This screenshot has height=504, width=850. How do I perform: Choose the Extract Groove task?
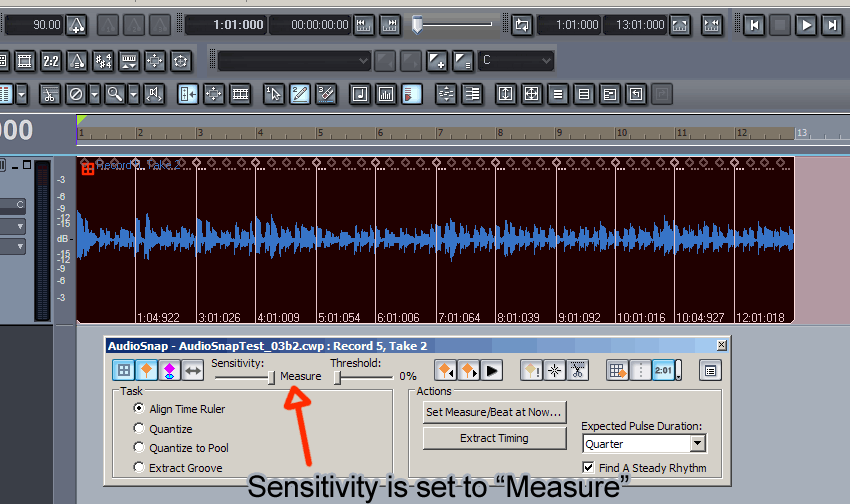(x=140, y=468)
